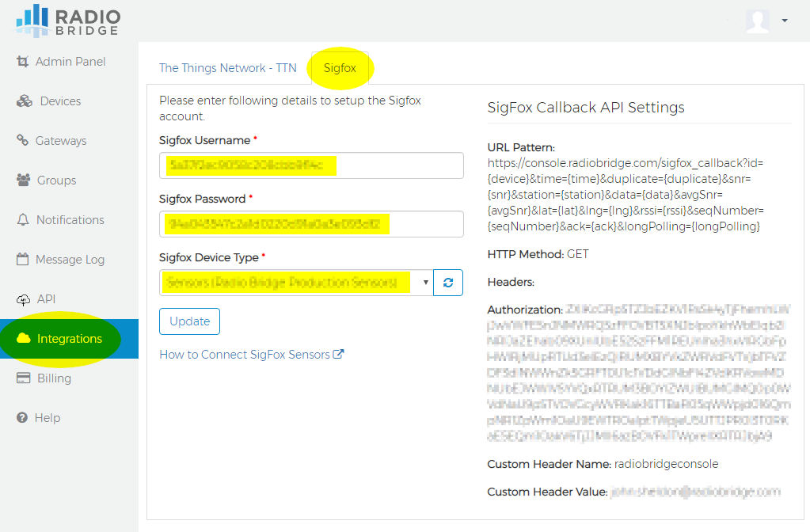Image resolution: width=810 pixels, height=532 pixels.
Task: Click the Radio Bridge logo
Action: pyautogui.click(x=68, y=21)
